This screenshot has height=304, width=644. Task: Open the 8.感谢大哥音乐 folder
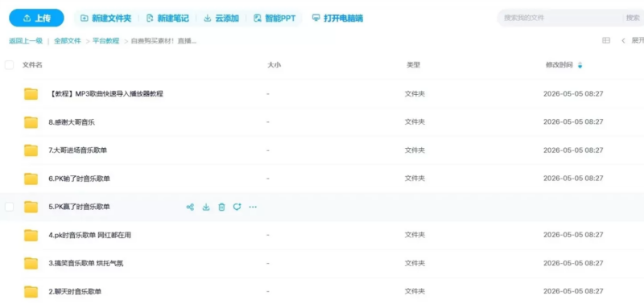pyautogui.click(x=72, y=122)
